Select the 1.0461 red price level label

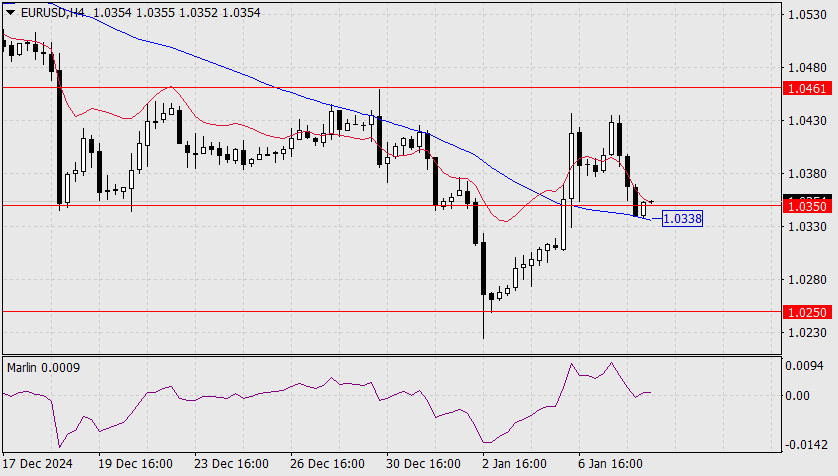tap(807, 88)
